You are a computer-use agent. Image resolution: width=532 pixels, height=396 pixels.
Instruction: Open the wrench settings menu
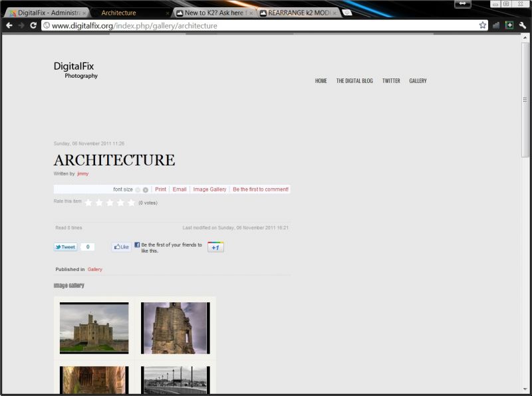tap(523, 25)
